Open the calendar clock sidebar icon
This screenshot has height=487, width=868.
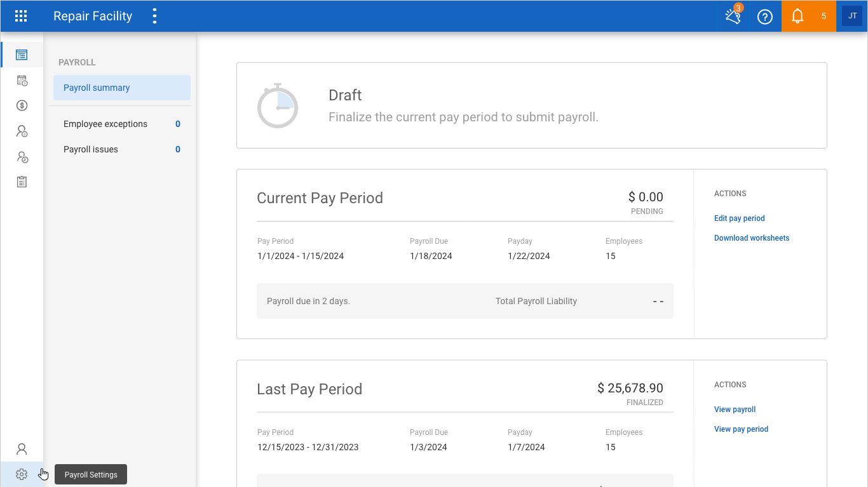[22, 80]
